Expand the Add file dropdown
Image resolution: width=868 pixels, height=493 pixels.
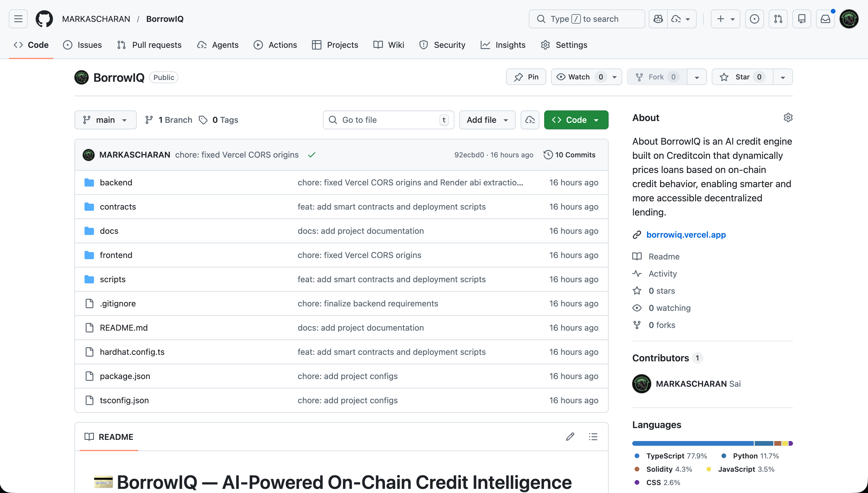tap(487, 120)
